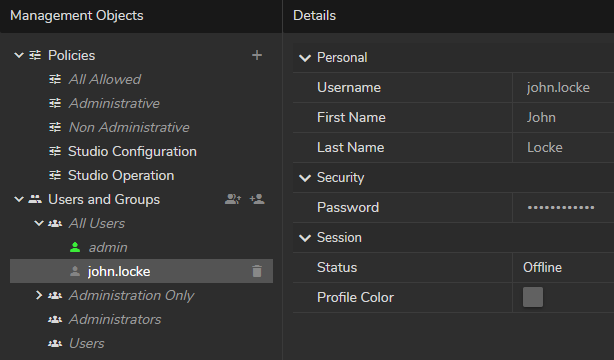Open the Profile Color swatch
The height and width of the screenshot is (360, 614).
(533, 297)
